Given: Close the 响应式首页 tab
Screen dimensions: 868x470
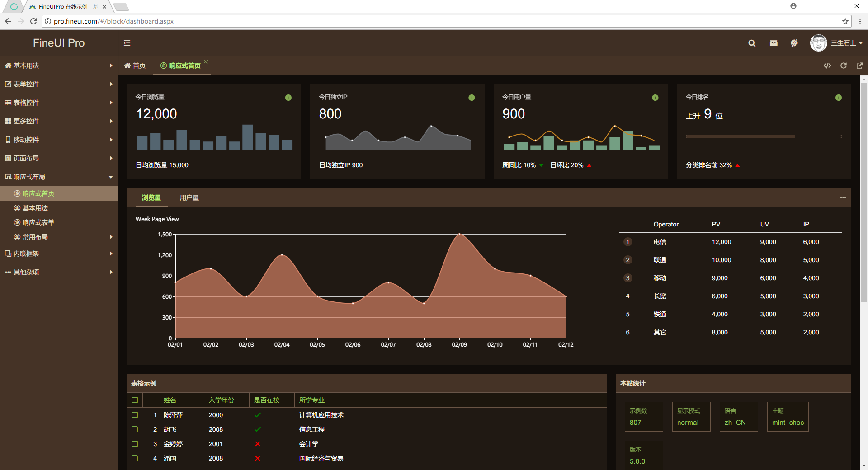Looking at the screenshot, I should coord(206,62).
